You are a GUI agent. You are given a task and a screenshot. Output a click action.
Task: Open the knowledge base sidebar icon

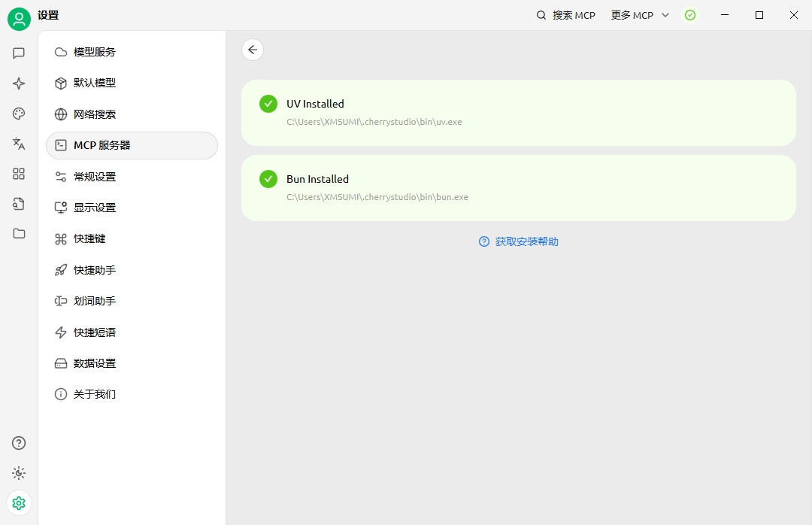click(x=19, y=204)
